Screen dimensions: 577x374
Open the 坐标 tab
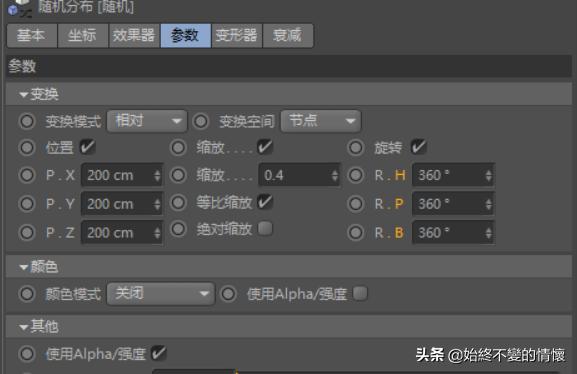click(83, 36)
